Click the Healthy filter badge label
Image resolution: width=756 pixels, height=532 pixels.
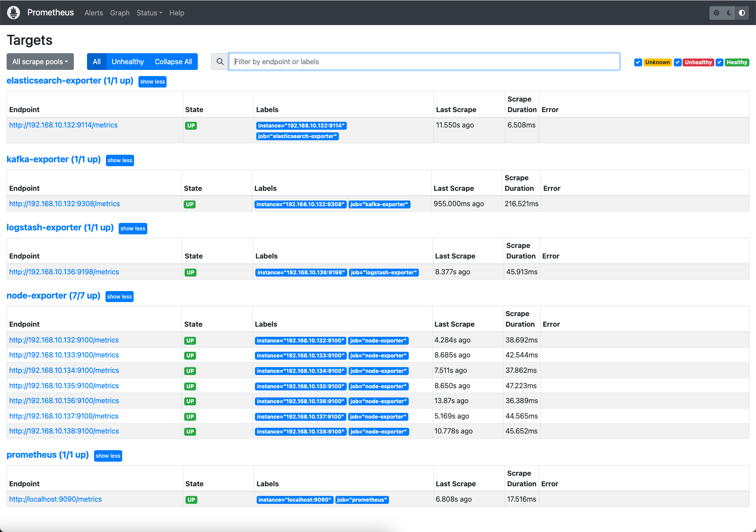click(x=737, y=62)
